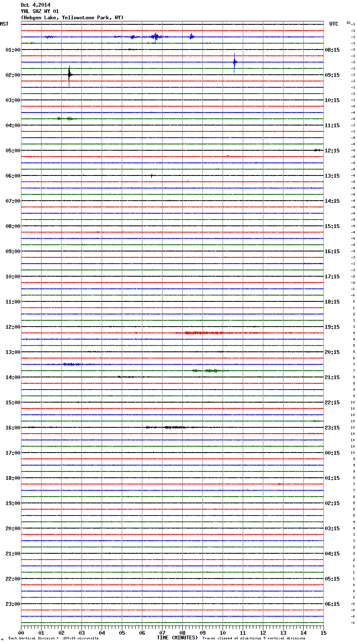This screenshot has width=357, height=644.
Task: Select the MST hour label "05:00"
Action: point(13,151)
